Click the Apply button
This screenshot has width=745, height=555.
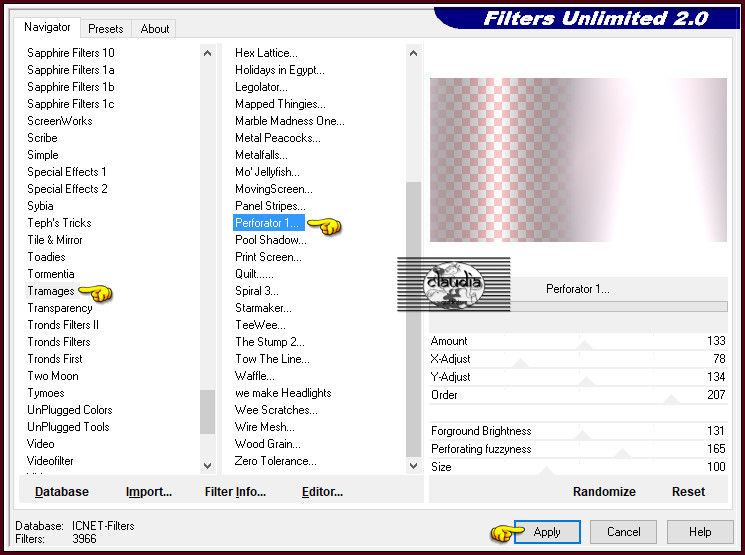click(x=547, y=532)
